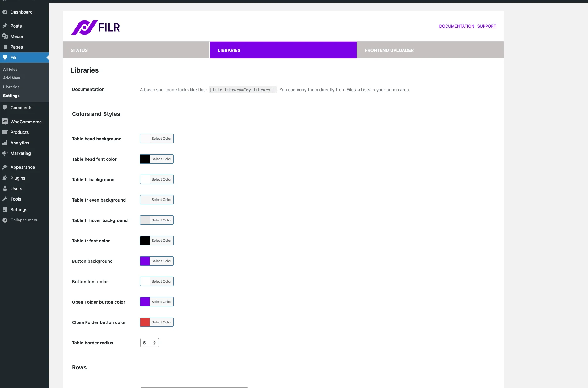
Task: Click the purple Button background swatch
Action: [x=144, y=261]
